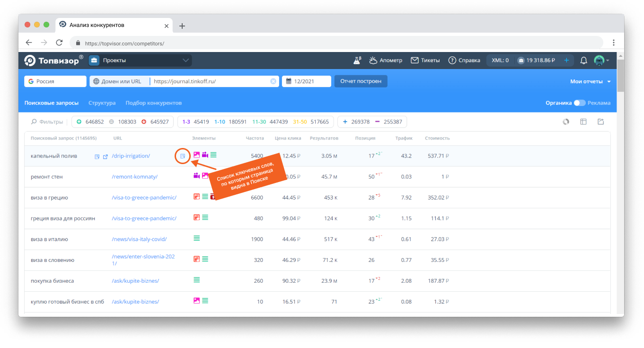Open the notifications bell
The height and width of the screenshot is (348, 644).
(583, 61)
